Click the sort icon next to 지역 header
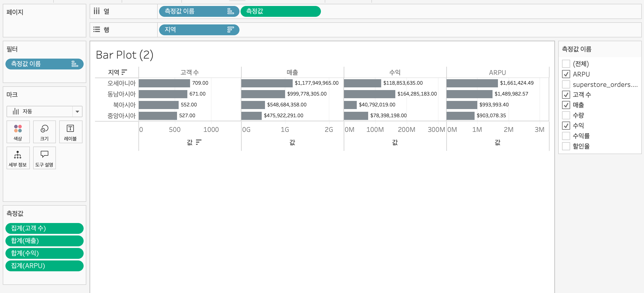Screen dimensions: 644x293 (124, 72)
